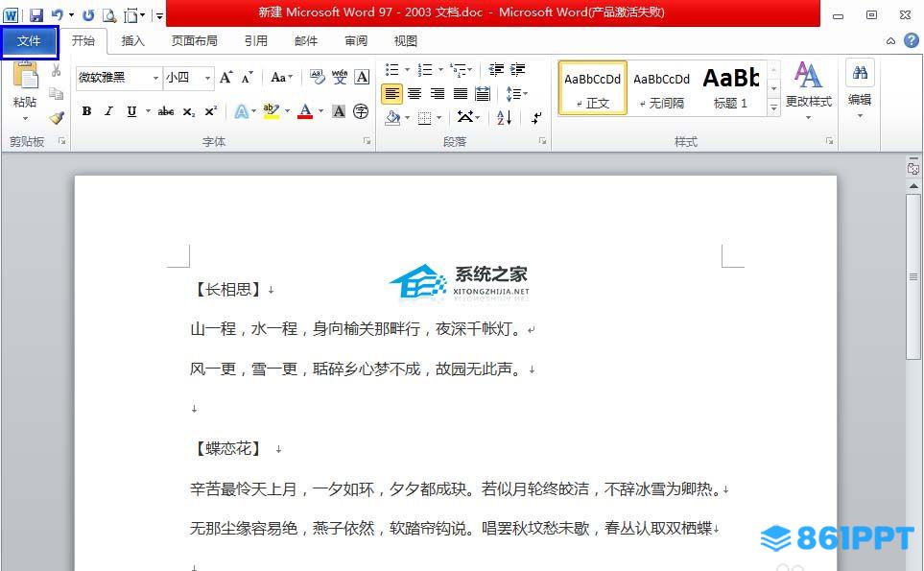Click the vertical scrollbar thumb
924x571 pixels.
(x=913, y=275)
